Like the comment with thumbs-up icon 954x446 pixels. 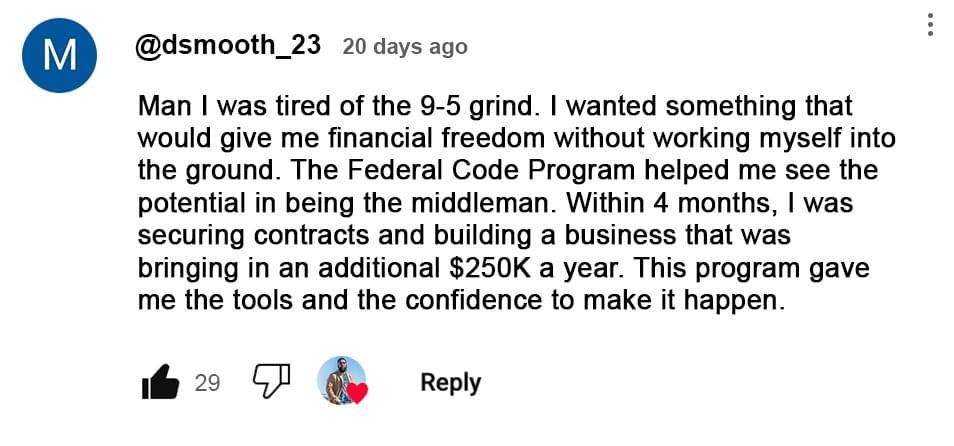tap(160, 382)
